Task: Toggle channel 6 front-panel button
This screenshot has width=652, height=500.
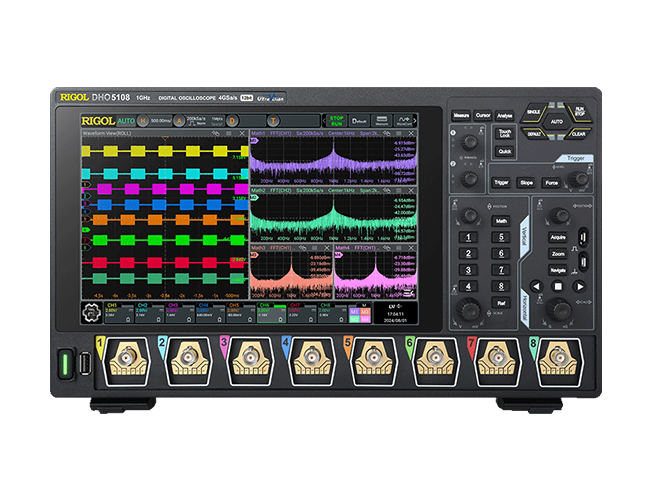Action: pos(501,254)
